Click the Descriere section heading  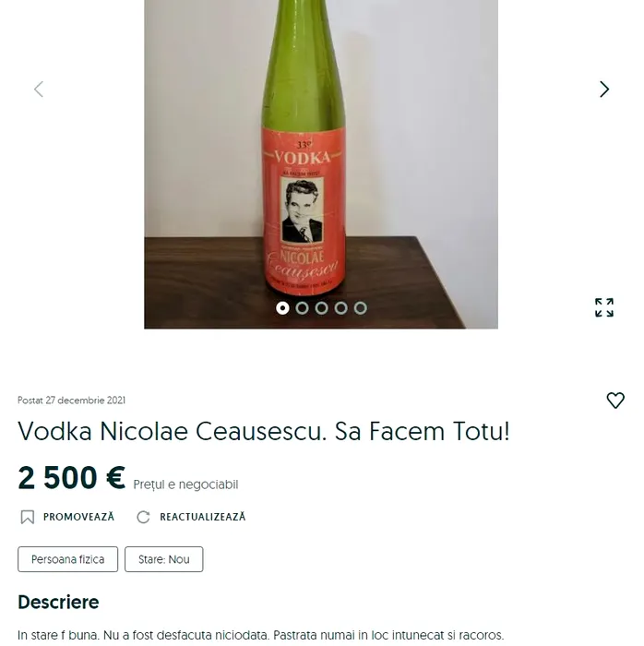point(58,603)
